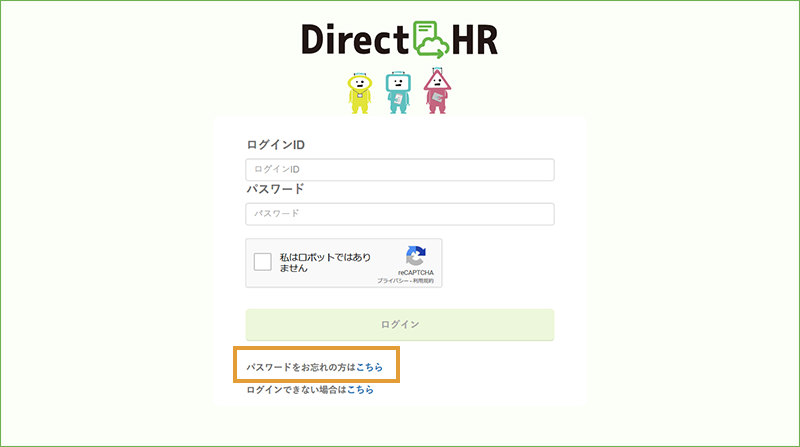This screenshot has width=800, height=447.
Task: Open the reCAPTCHA 利用規約 link
Action: [423, 281]
